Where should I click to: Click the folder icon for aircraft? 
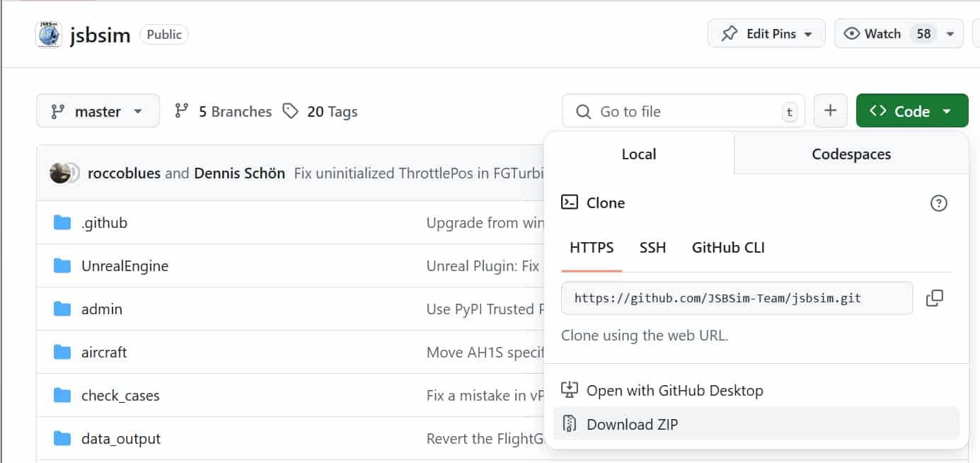(62, 353)
